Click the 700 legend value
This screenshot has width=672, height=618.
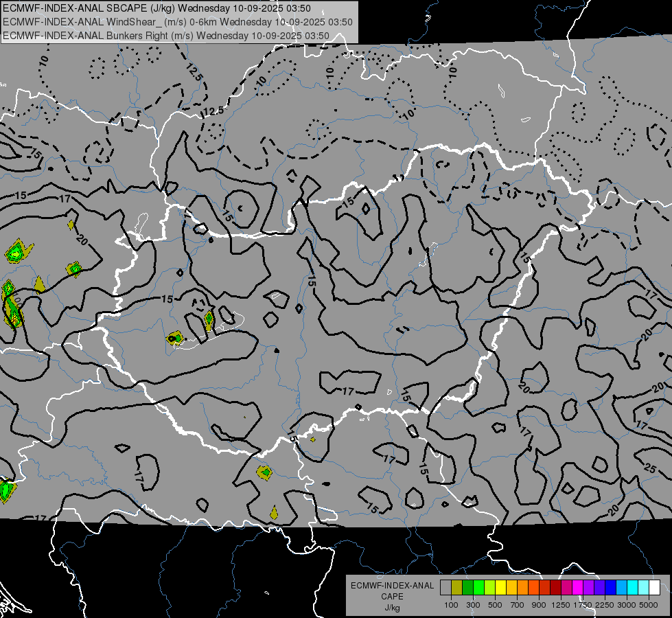[x=518, y=605]
